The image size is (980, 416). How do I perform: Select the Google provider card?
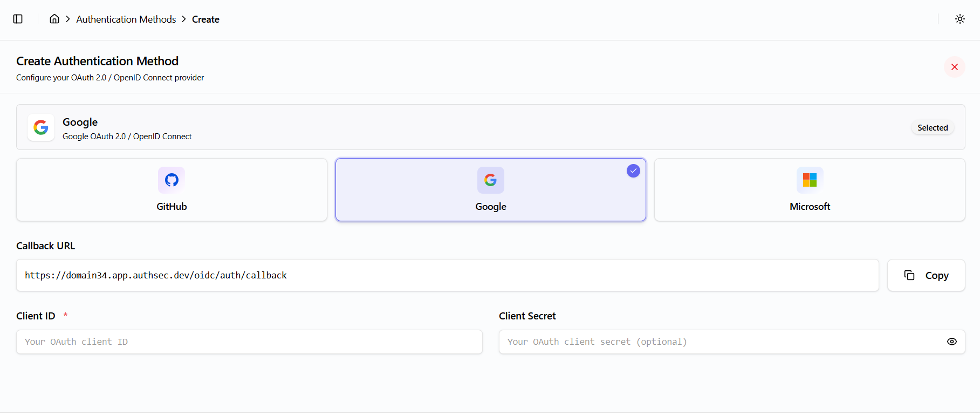(491, 189)
